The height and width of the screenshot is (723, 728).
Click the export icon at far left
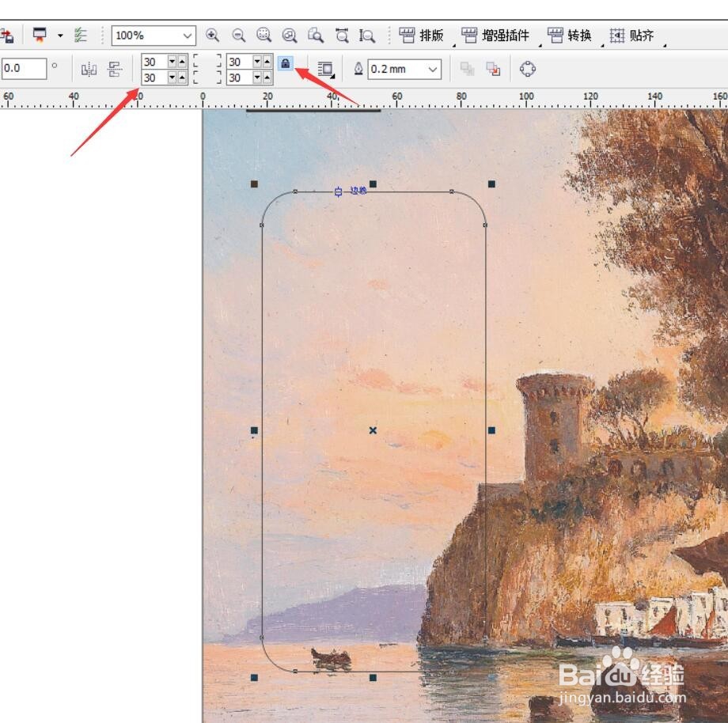7,36
